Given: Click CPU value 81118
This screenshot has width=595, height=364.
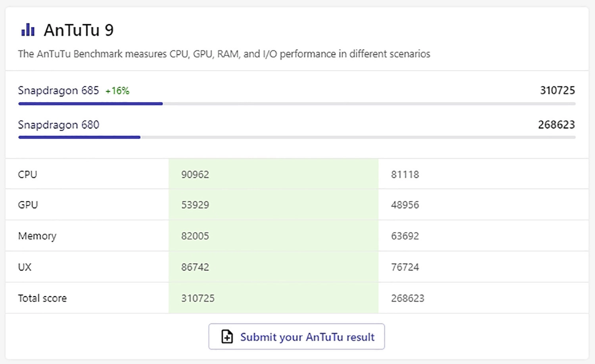Looking at the screenshot, I should pyautogui.click(x=405, y=174).
